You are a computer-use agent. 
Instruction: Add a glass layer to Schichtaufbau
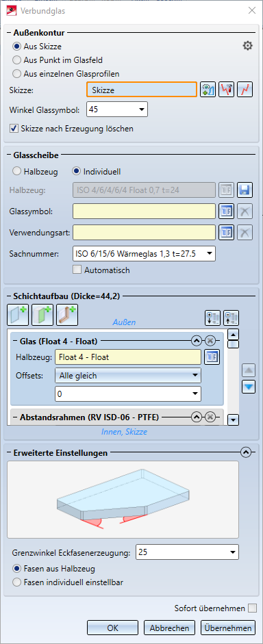tap(18, 315)
